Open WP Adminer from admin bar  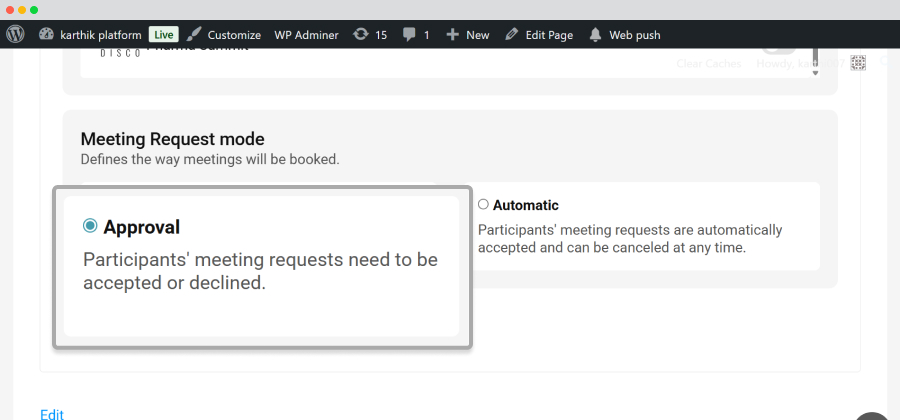(307, 35)
